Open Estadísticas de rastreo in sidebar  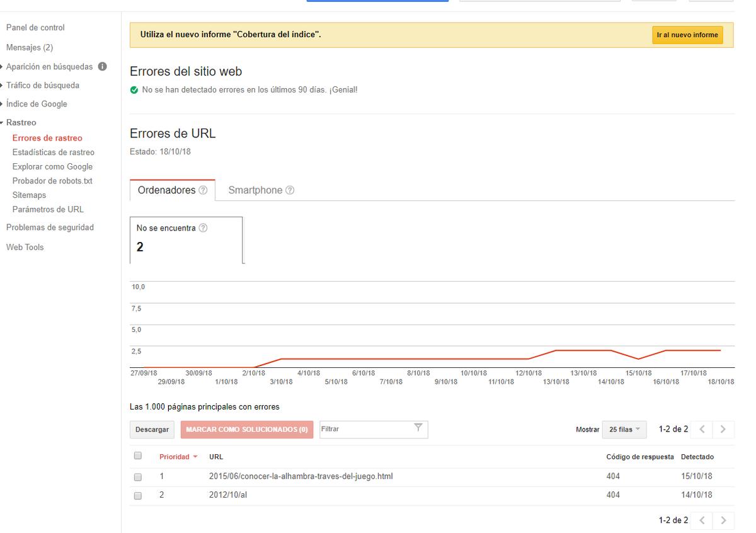coord(53,152)
